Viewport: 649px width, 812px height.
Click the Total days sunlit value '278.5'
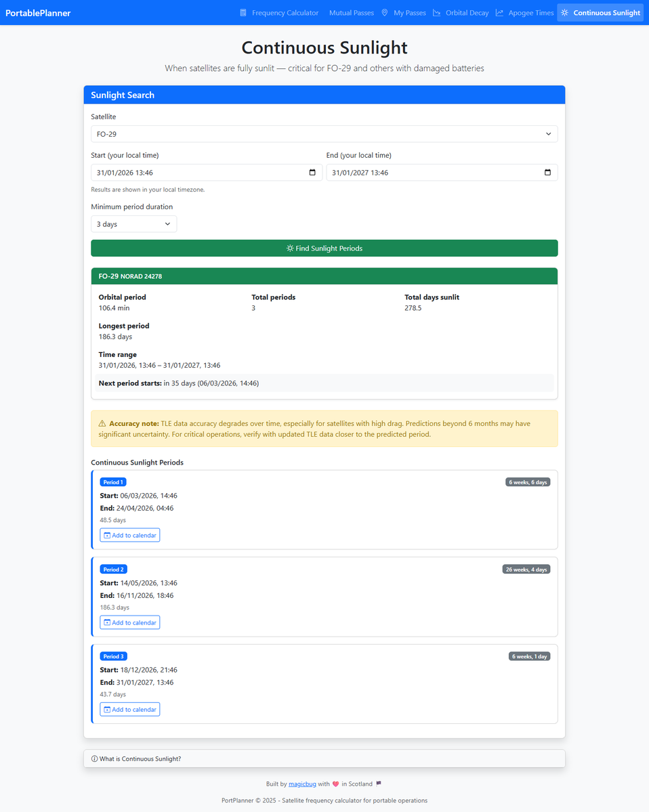point(413,308)
